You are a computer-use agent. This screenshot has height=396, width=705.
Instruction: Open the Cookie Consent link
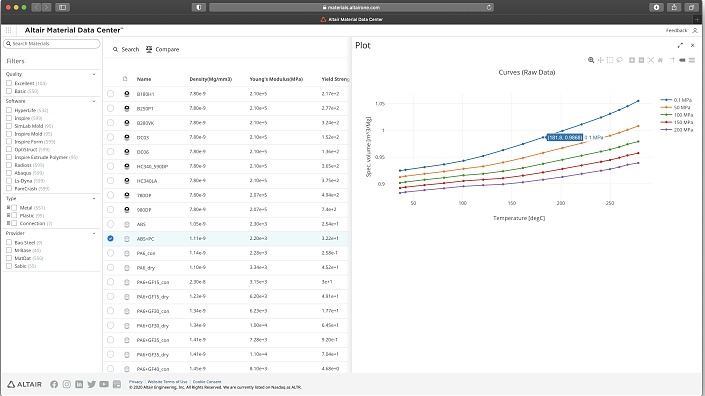207,382
